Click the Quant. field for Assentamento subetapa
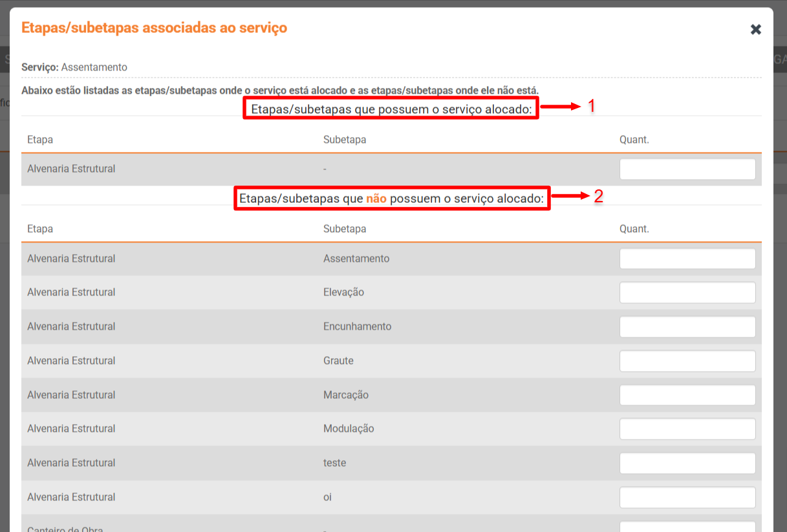The image size is (787, 532). pos(687,259)
